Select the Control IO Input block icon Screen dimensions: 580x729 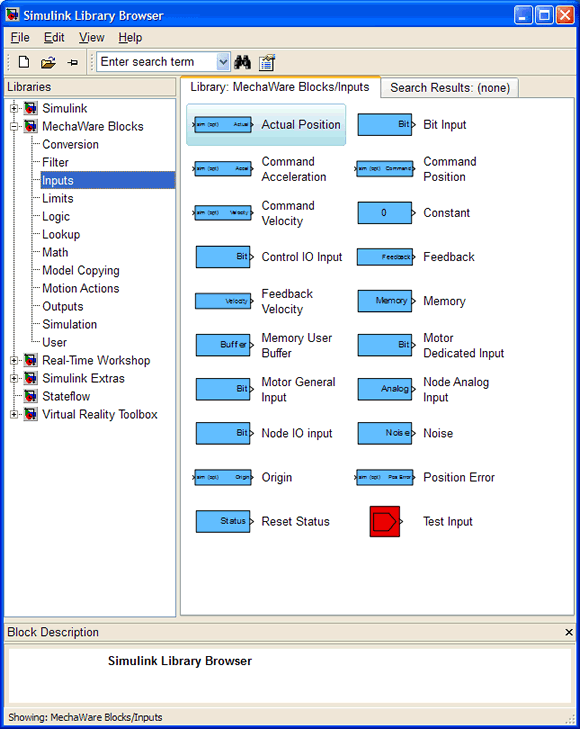[x=224, y=257]
